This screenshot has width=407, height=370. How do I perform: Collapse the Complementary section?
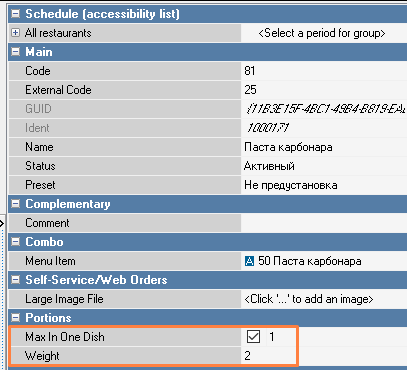click(x=15, y=204)
